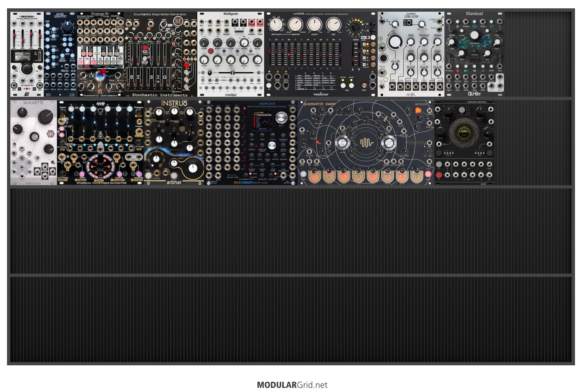Click the OUT L jack on Multigrain
This screenshot has height=392, width=585.
[251, 22]
